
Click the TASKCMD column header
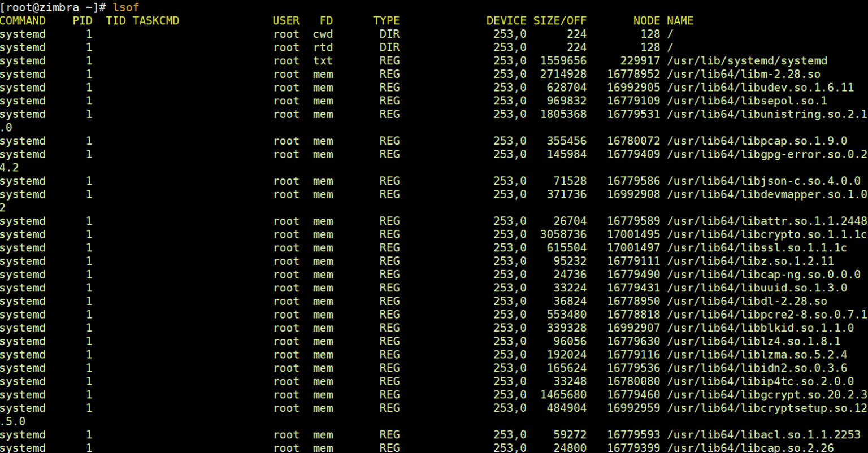point(157,20)
